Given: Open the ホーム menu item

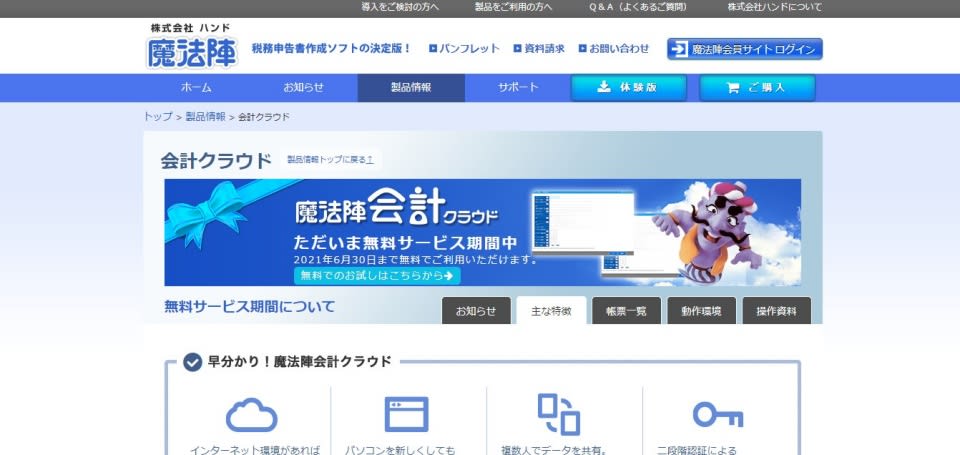Looking at the screenshot, I should 196,88.
